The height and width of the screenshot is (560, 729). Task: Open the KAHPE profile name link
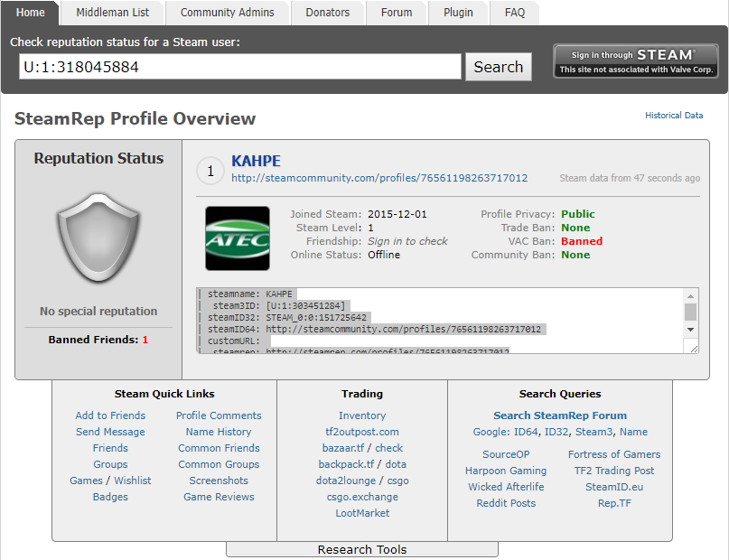click(x=256, y=161)
